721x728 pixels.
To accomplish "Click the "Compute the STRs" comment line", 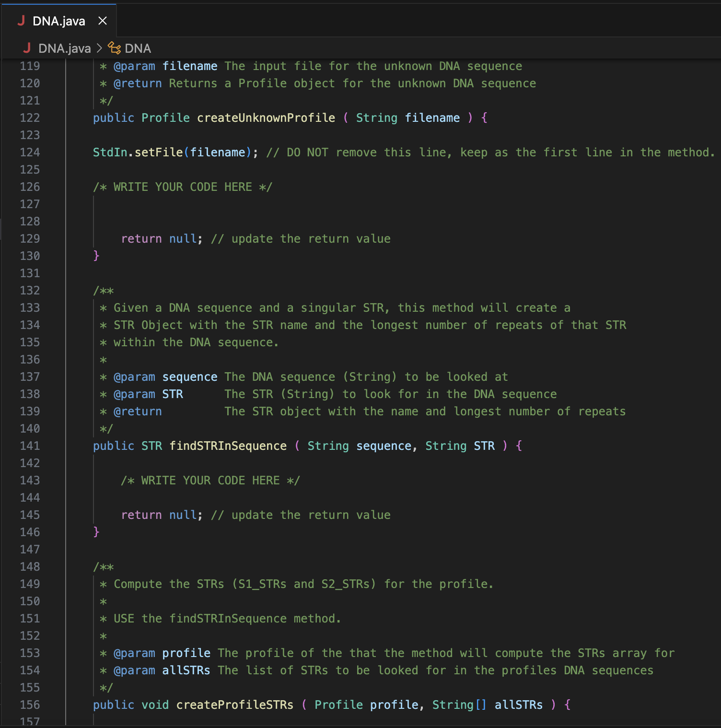I will pos(297,584).
